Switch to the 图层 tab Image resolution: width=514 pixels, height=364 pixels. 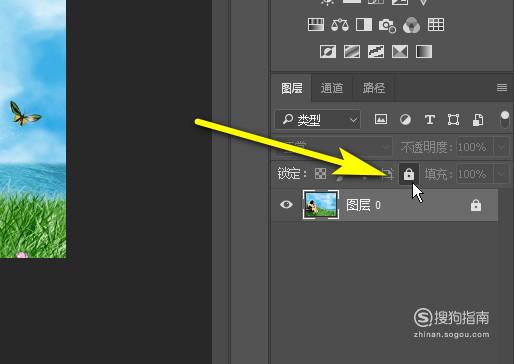tap(292, 88)
